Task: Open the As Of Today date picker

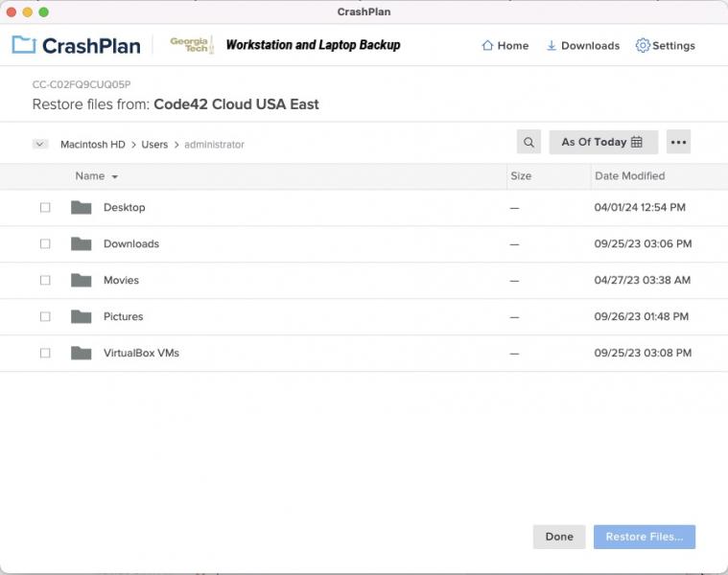Action: coord(602,142)
